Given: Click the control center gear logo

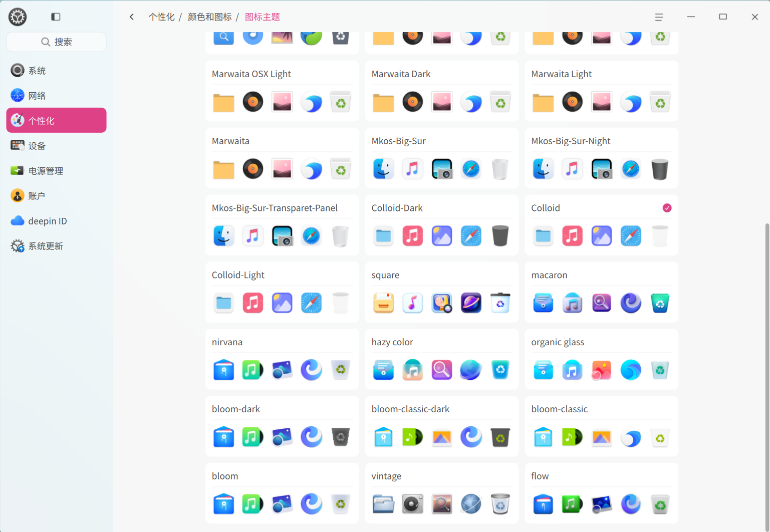Looking at the screenshot, I should point(18,17).
